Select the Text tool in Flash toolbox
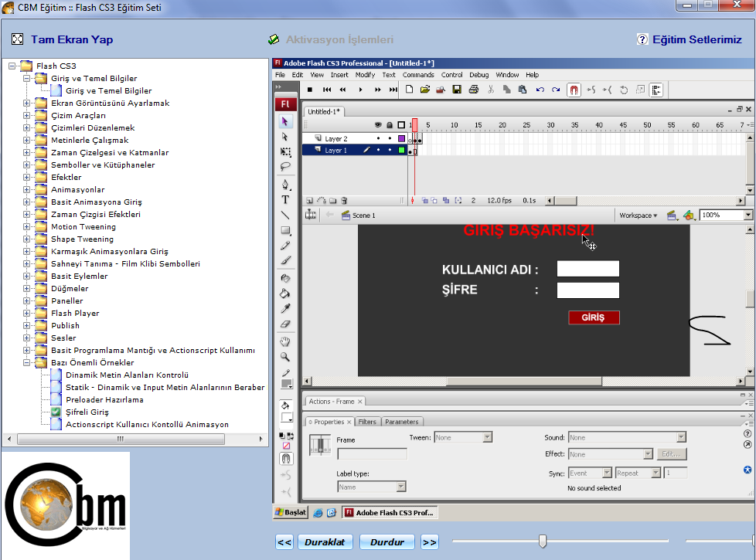756x560 pixels. point(285,200)
